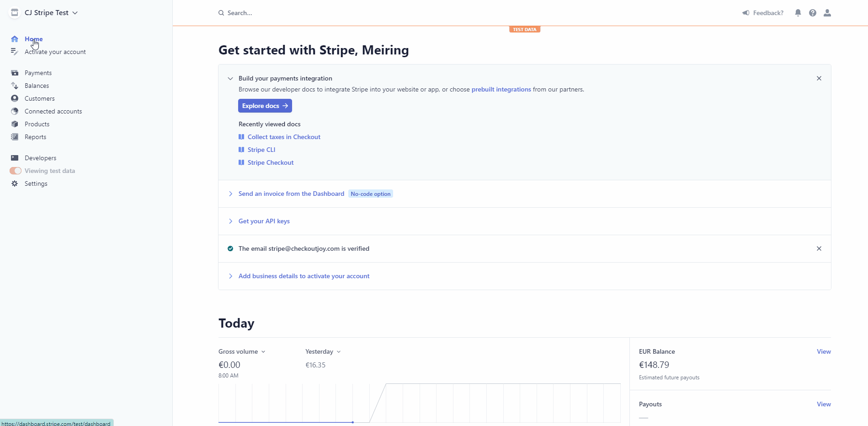Toggle the Viewing test data switch

click(x=16, y=171)
